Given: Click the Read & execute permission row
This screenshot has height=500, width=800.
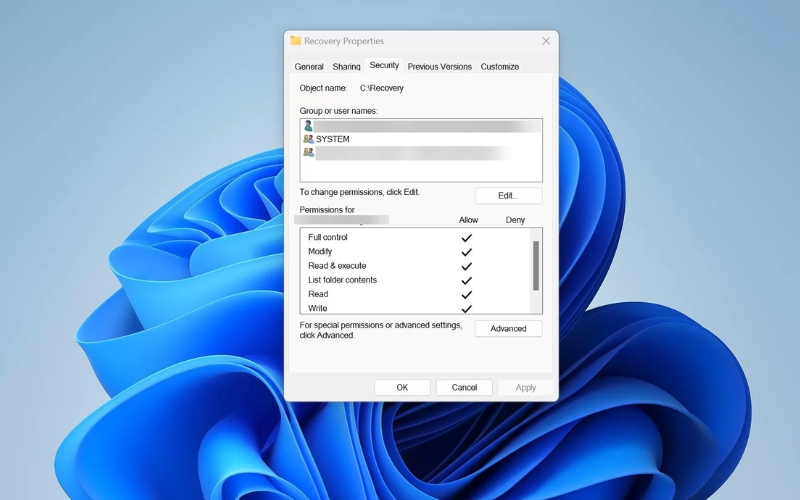Looking at the screenshot, I should pyautogui.click(x=415, y=266).
